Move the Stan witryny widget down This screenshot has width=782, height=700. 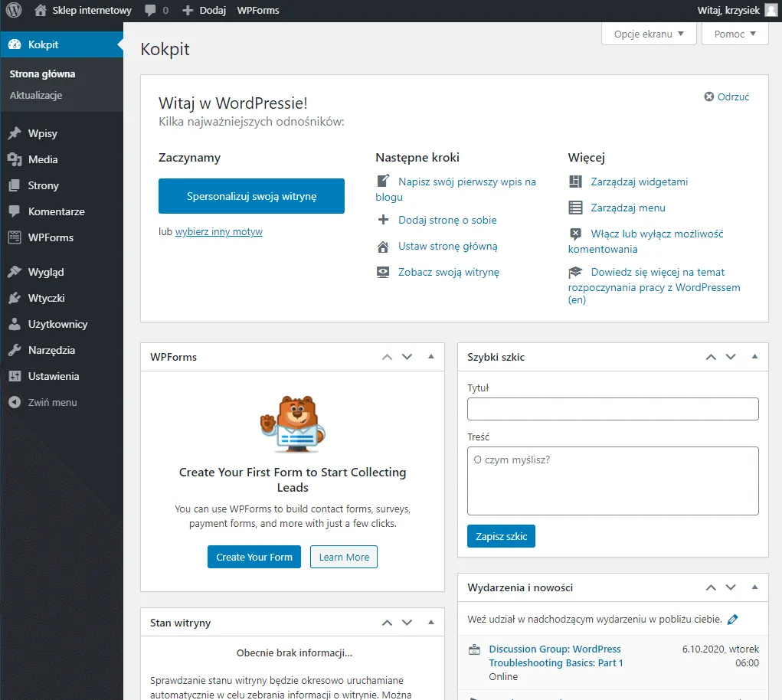(x=407, y=623)
